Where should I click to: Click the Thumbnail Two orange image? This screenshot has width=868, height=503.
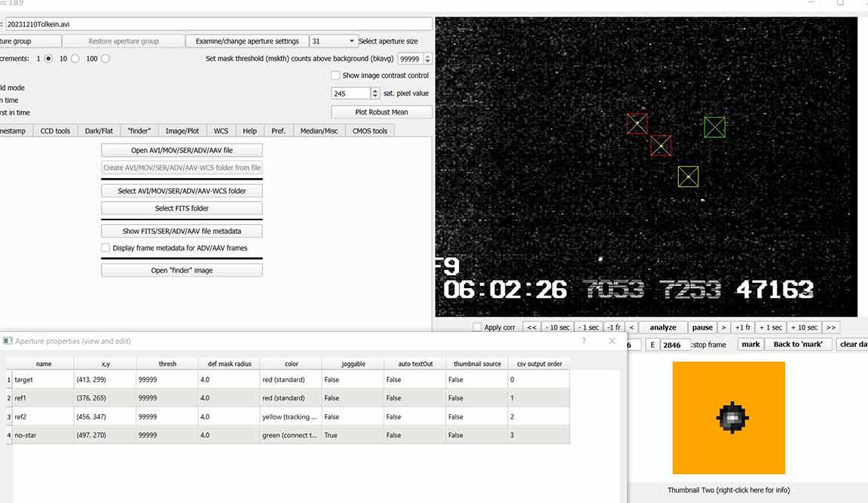tap(729, 418)
